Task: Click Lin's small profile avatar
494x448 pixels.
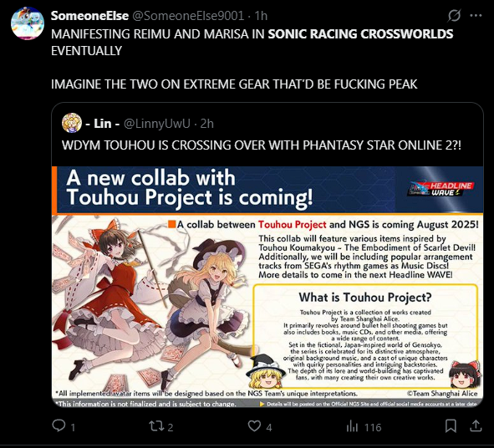Action: [x=72, y=123]
